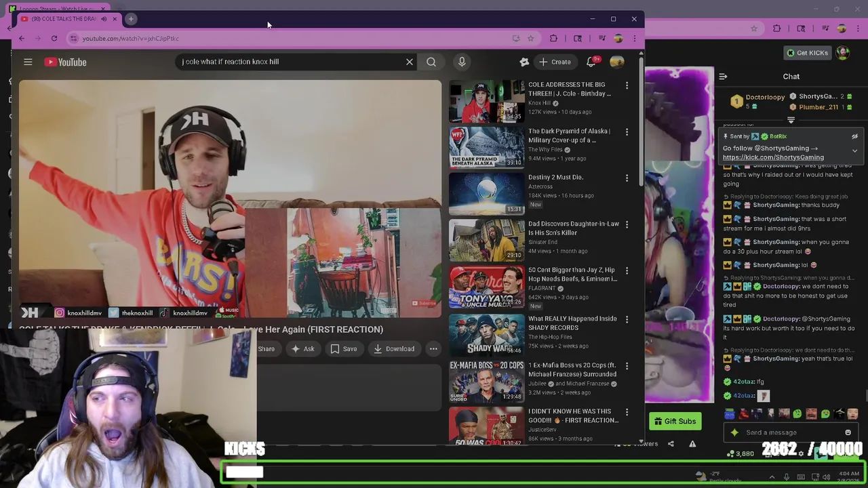The width and height of the screenshot is (868, 488).
Task: Play Destiny 2 Must Die thumbnail
Action: (x=486, y=193)
